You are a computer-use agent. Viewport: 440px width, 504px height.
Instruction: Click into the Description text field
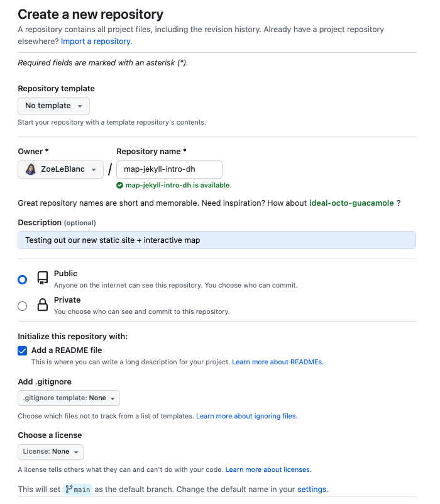coord(217,240)
